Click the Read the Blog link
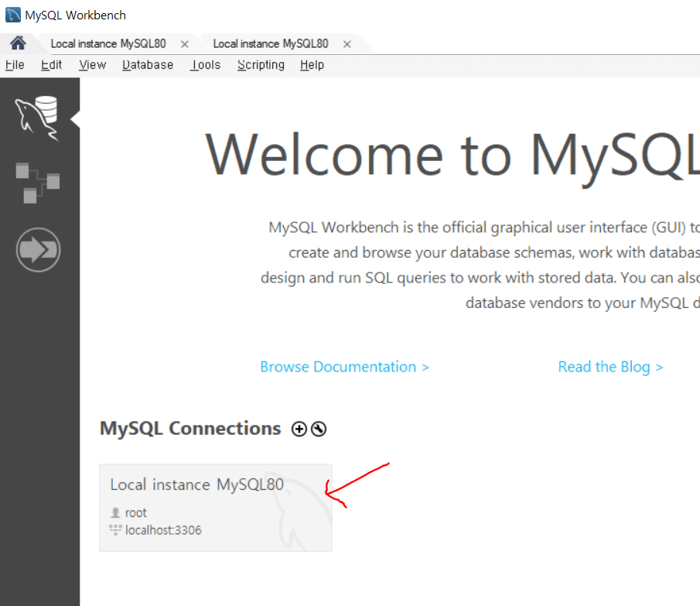The width and height of the screenshot is (700, 606). [610, 367]
